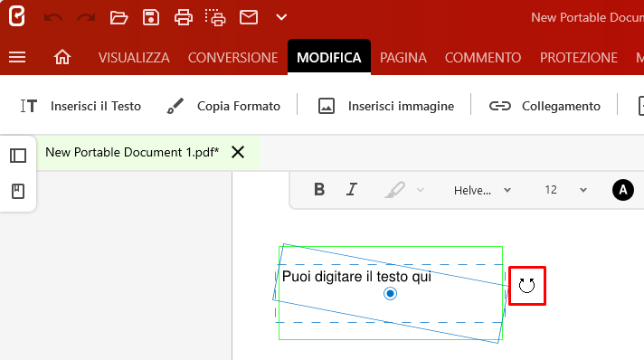644x360 pixels.
Task: Click the Collegamento button
Action: 545,106
